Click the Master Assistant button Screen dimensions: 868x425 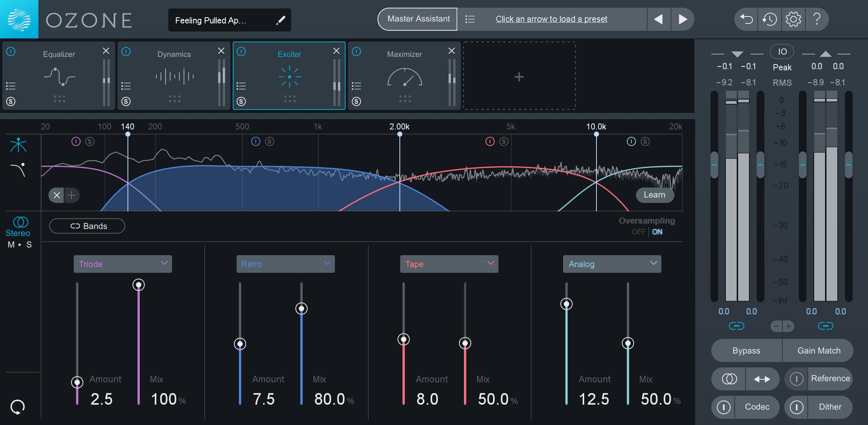[x=418, y=19]
